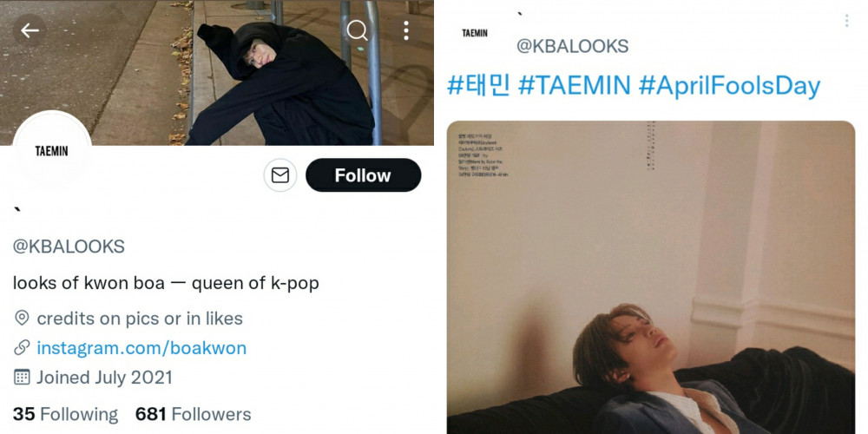Open the TAEMIN profile avatar

pos(52,150)
